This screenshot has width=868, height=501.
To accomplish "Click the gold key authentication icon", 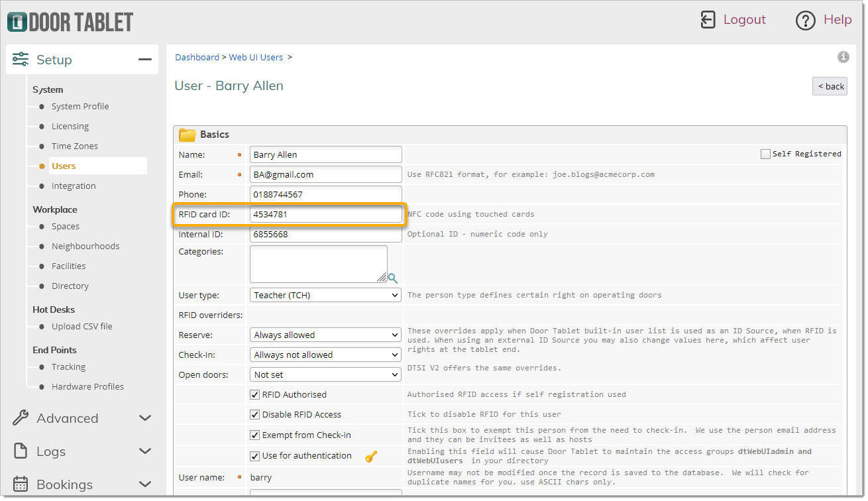I will 371,456.
